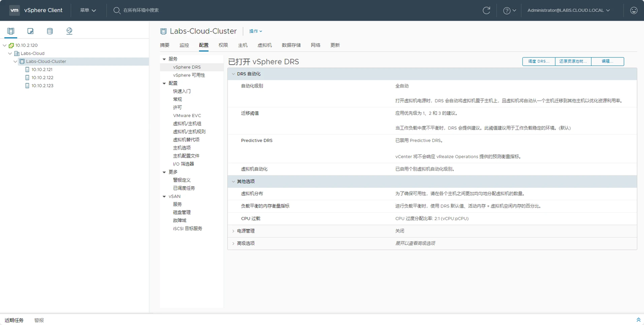
Task: Open 常规 configuration item
Action: [x=177, y=99]
